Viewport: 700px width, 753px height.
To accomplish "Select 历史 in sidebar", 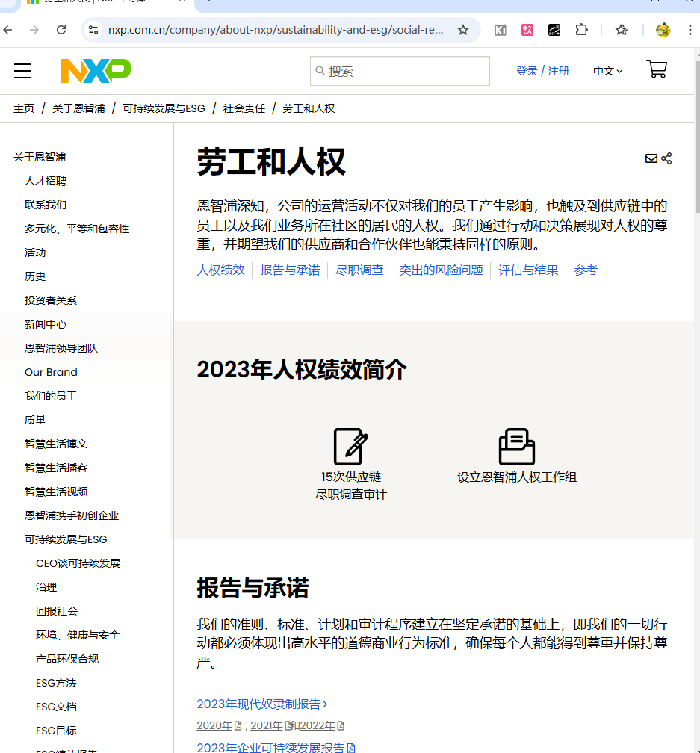I will 35,276.
